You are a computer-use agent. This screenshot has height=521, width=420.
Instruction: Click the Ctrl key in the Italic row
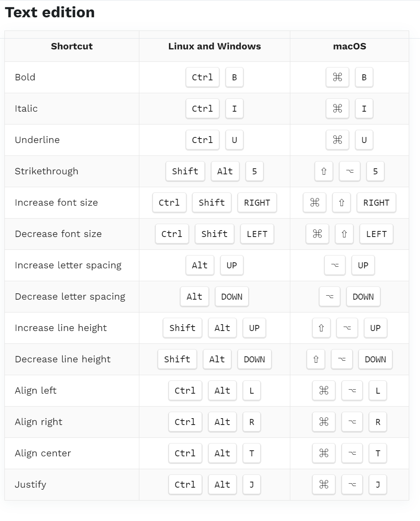[x=202, y=108]
